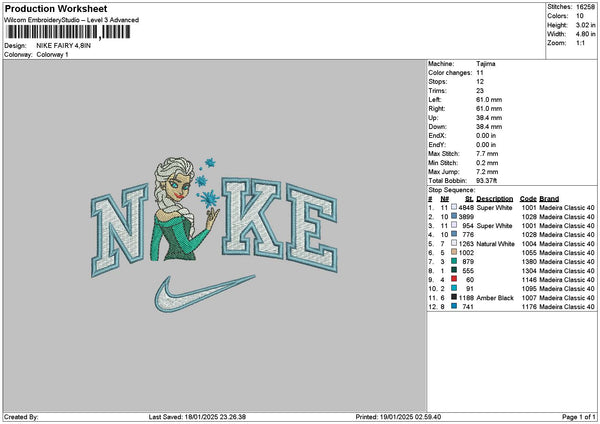600x424 pixels.
Task: Click the Machine value Tajima
Action: click(x=486, y=64)
